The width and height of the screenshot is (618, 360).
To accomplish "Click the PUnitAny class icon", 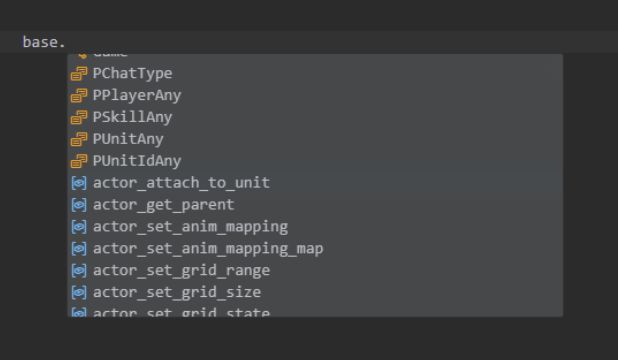I will point(79,139).
